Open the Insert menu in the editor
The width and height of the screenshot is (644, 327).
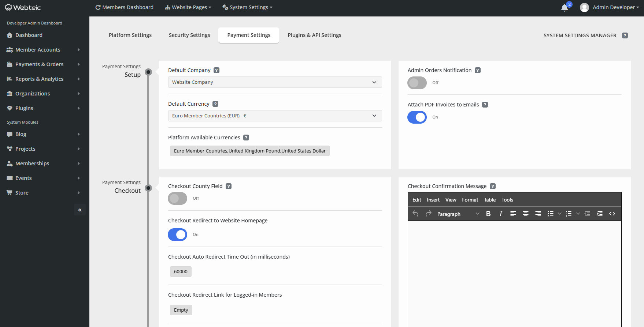click(433, 200)
